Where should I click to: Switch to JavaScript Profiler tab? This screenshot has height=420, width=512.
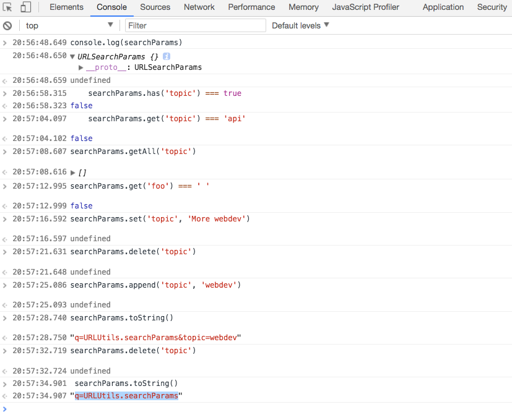365,7
